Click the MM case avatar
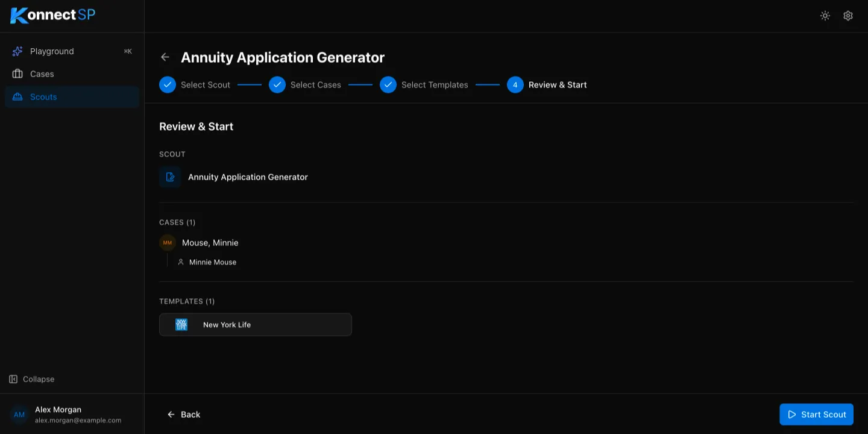868x434 pixels. point(168,243)
